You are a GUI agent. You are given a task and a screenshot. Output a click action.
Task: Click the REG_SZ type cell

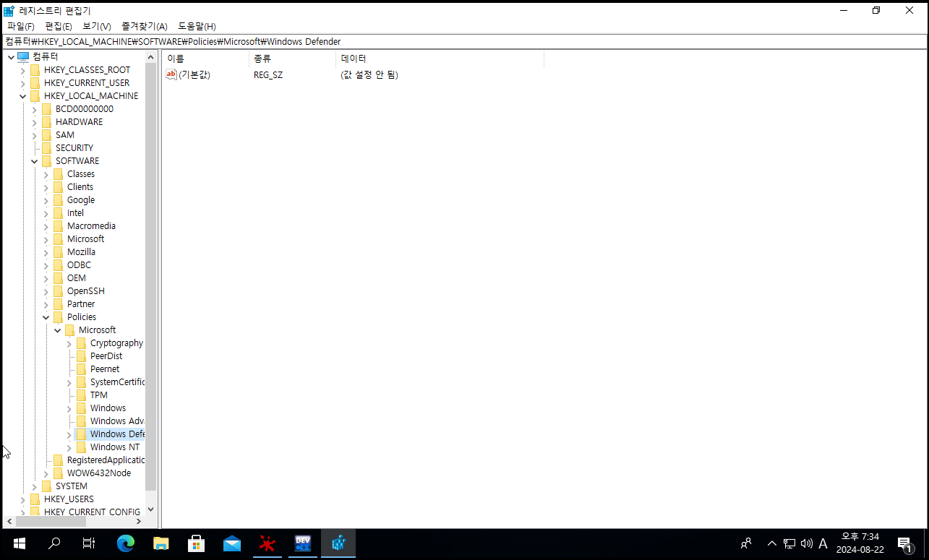(268, 74)
